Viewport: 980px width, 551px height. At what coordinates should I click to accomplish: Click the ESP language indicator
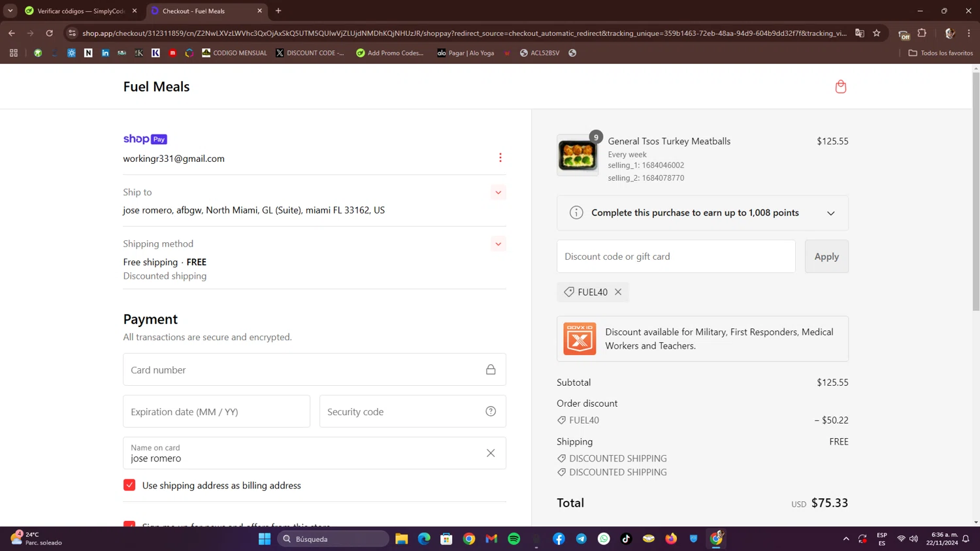click(x=882, y=539)
